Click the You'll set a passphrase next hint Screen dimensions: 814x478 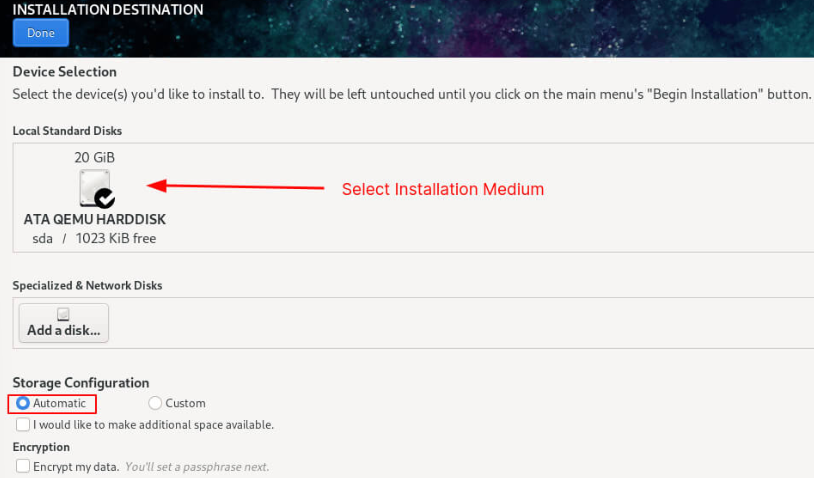coord(197,467)
